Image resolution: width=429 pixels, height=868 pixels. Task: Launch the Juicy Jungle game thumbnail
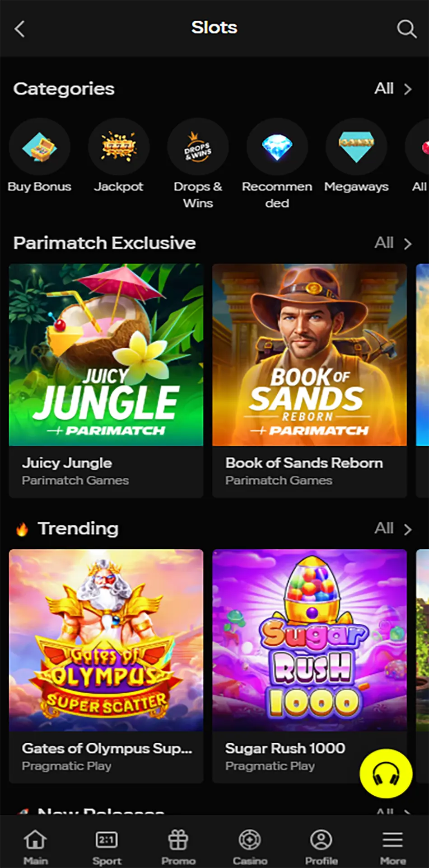click(x=106, y=355)
